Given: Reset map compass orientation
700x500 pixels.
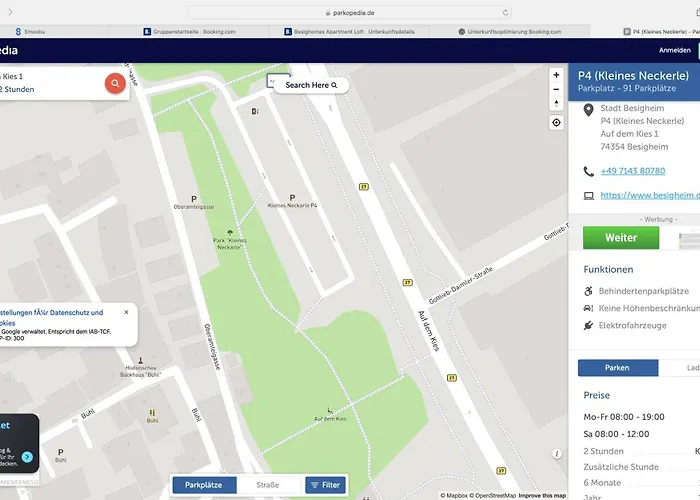Looking at the screenshot, I should tap(556, 104).
